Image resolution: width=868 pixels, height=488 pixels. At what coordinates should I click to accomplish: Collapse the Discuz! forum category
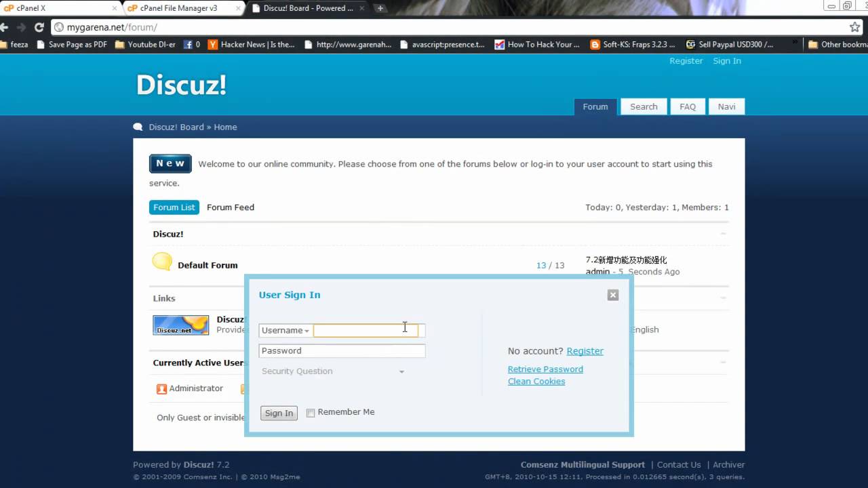point(723,234)
